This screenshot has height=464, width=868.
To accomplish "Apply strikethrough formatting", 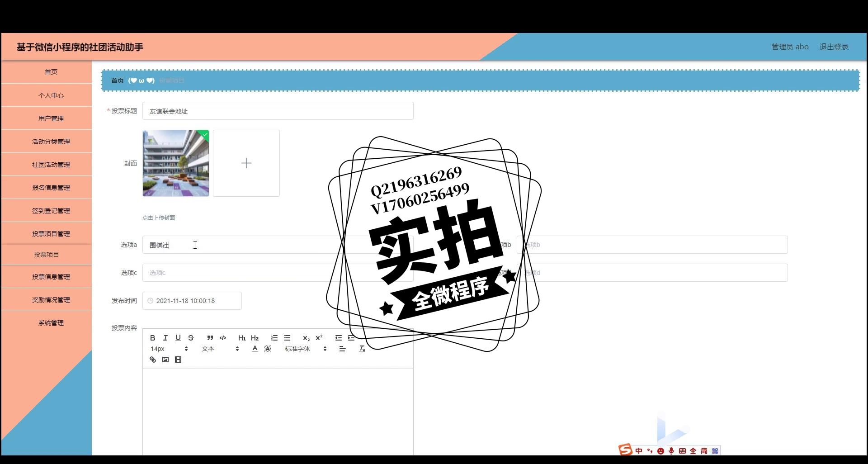I will tap(191, 338).
